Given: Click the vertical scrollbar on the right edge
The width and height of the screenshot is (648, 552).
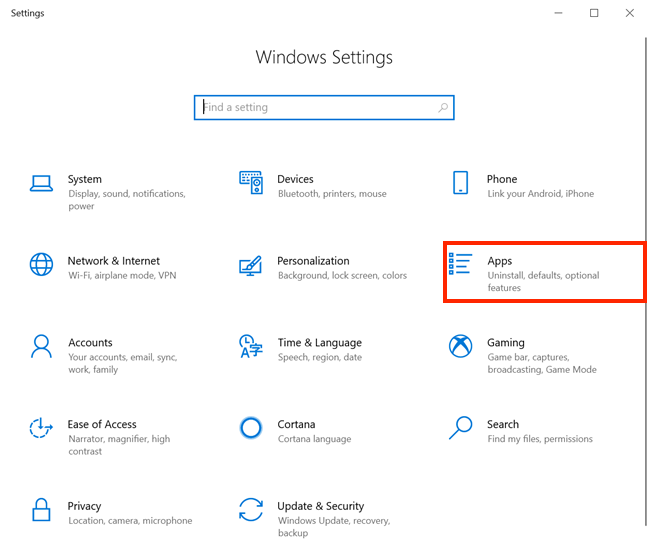Looking at the screenshot, I should pos(646,281).
